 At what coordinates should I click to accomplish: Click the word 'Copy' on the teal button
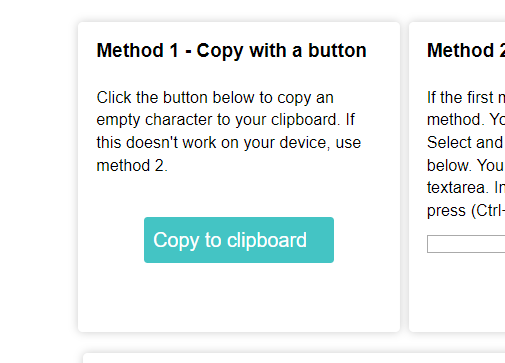click(x=176, y=241)
